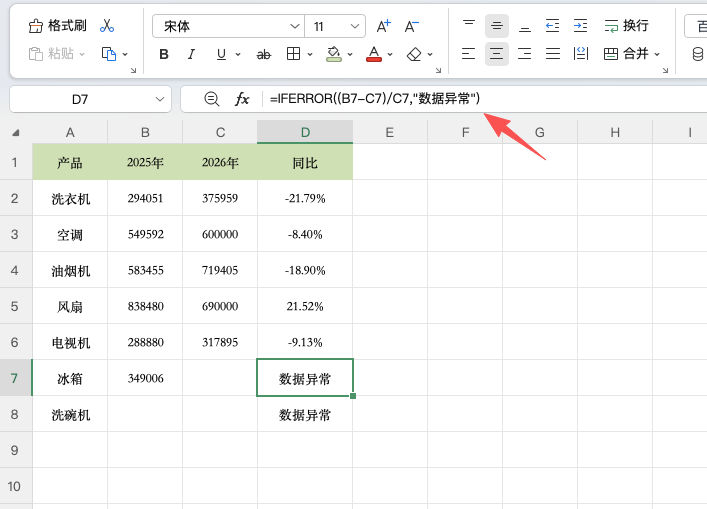This screenshot has height=509, width=707.
Task: Click the cell containing 洗衣机
Action: (x=70, y=198)
